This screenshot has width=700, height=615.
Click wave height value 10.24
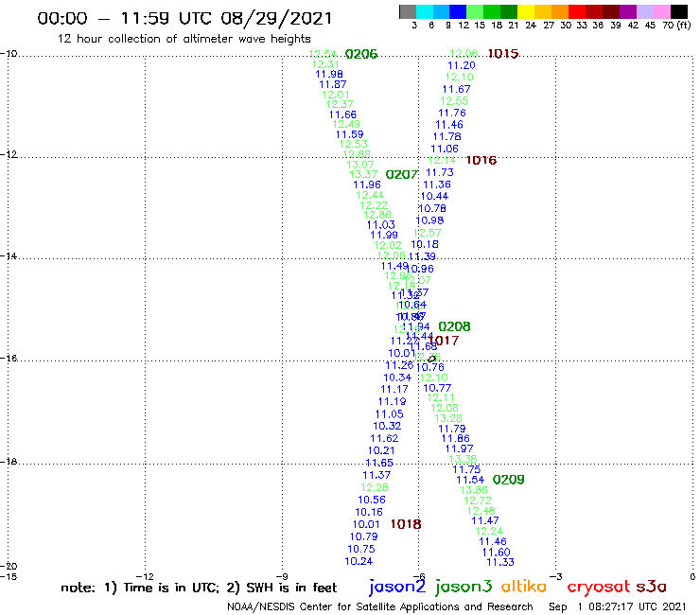(359, 561)
